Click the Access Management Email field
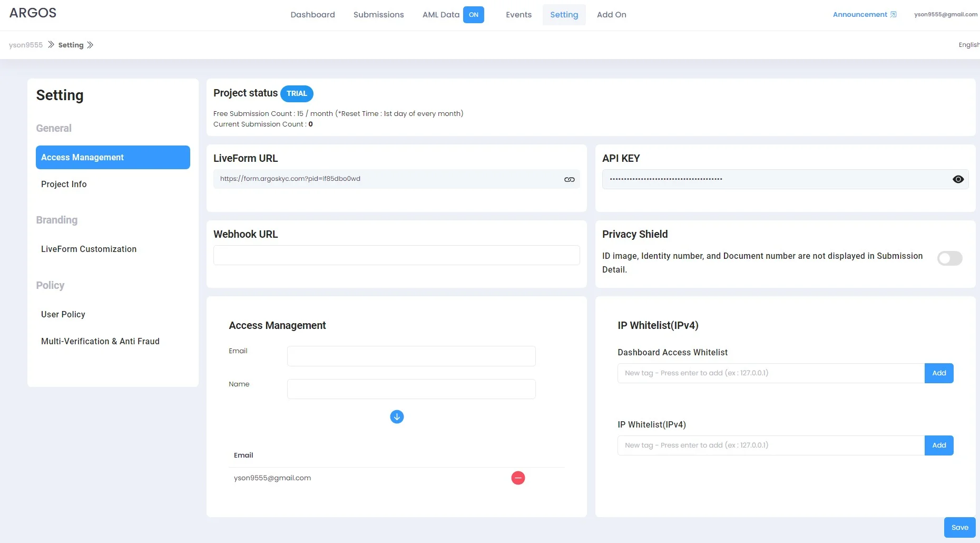Image resolution: width=980 pixels, height=543 pixels. (x=411, y=356)
